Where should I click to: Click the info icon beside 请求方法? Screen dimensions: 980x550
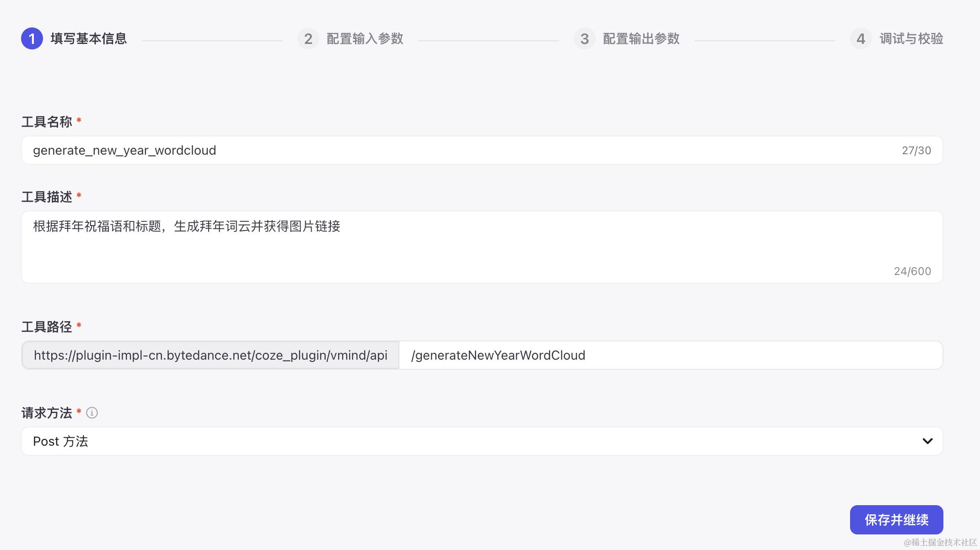(92, 413)
